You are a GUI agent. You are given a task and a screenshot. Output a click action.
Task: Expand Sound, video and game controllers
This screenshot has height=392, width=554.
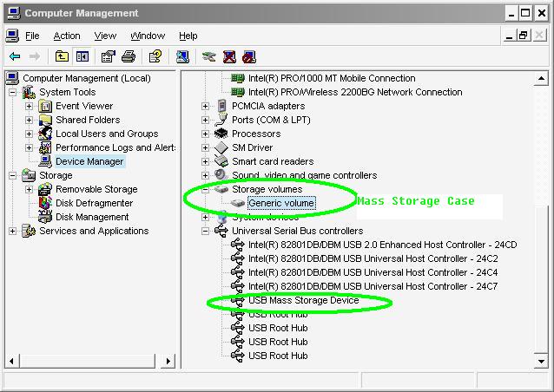point(205,176)
